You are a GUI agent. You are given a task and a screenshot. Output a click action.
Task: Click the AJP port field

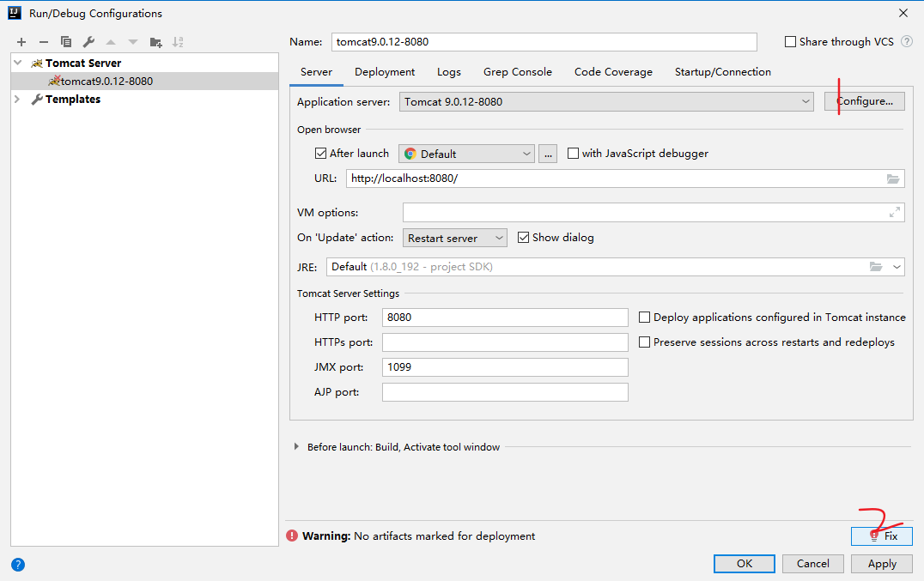click(x=505, y=392)
